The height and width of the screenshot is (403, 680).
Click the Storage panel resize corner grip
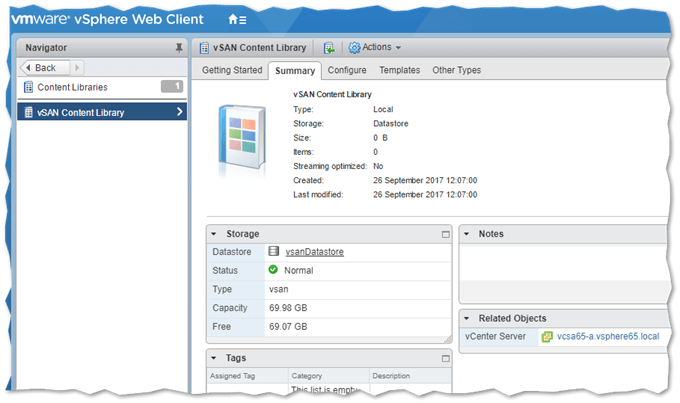(x=448, y=340)
